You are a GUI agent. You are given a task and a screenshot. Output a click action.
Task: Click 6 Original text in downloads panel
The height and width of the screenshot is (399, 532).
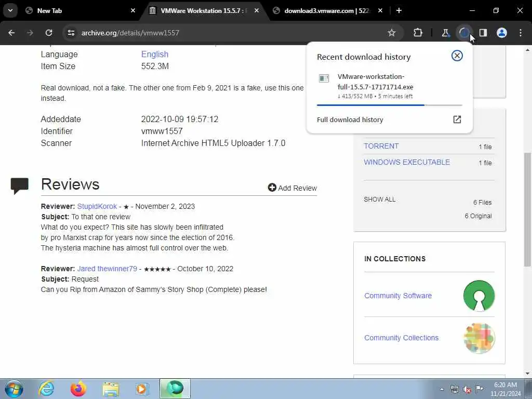[x=478, y=216]
